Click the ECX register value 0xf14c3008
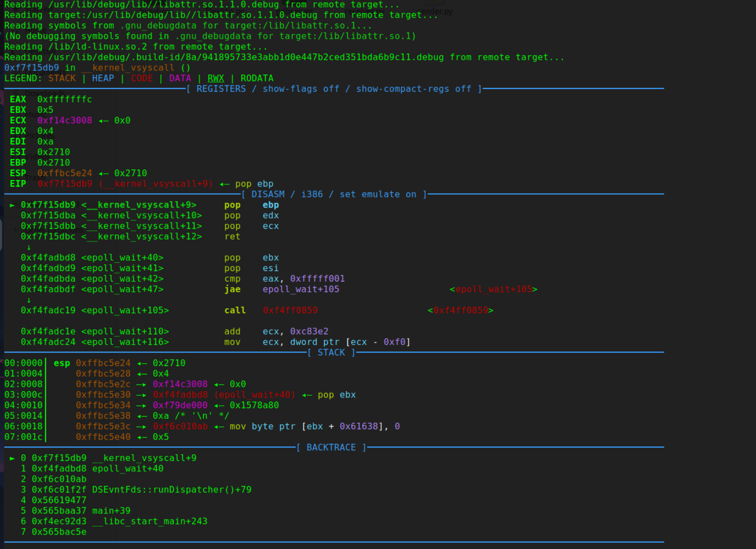This screenshot has width=756, height=549. [64, 120]
